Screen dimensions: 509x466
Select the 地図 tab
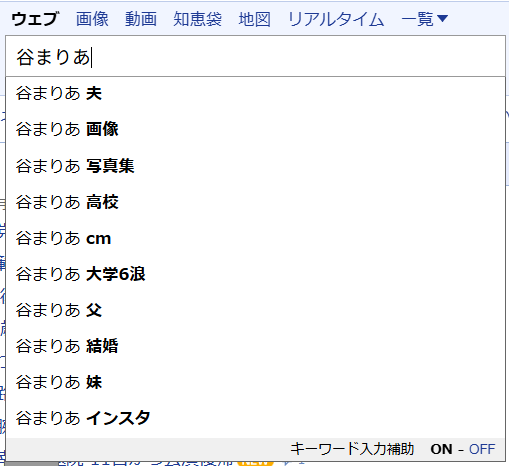click(255, 19)
